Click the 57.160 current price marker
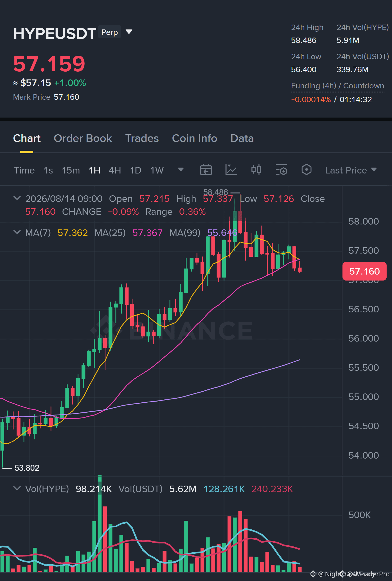The height and width of the screenshot is (581, 392). (x=364, y=271)
